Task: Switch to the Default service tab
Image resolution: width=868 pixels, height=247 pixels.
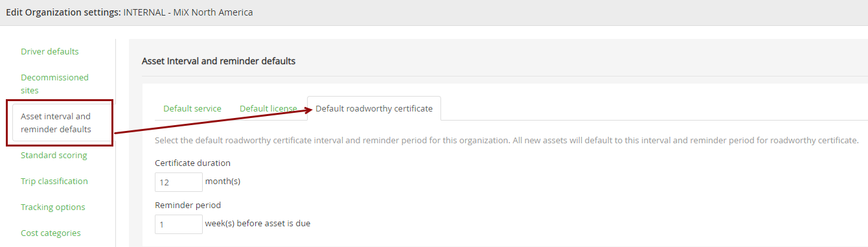Action: click(192, 109)
